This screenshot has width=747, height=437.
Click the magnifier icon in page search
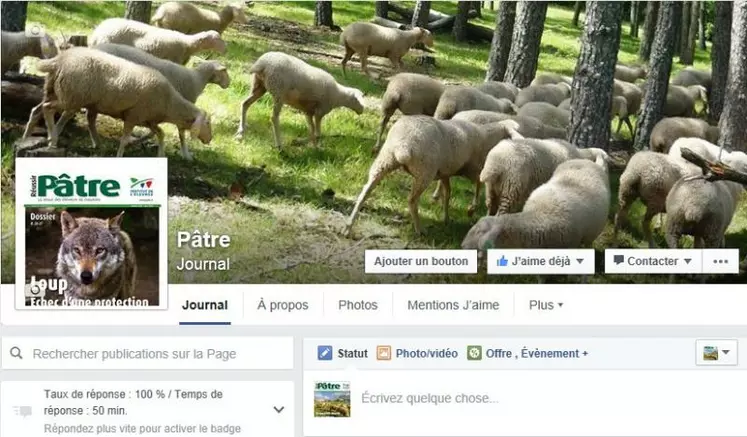[x=16, y=353]
